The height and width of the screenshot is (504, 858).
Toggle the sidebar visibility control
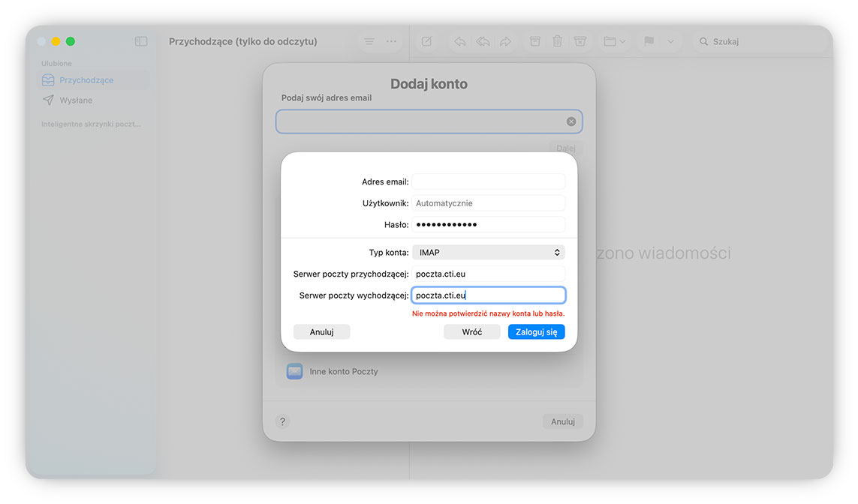coord(141,41)
